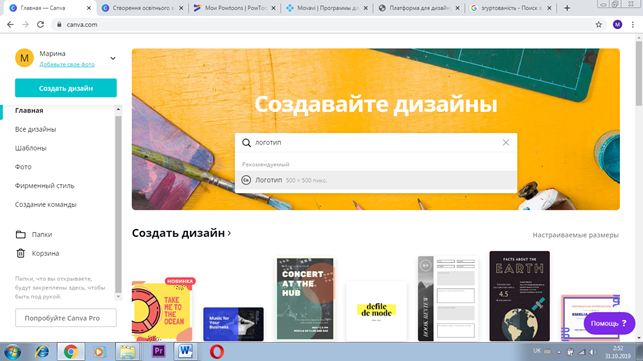Open Фото in the sidebar

(23, 167)
